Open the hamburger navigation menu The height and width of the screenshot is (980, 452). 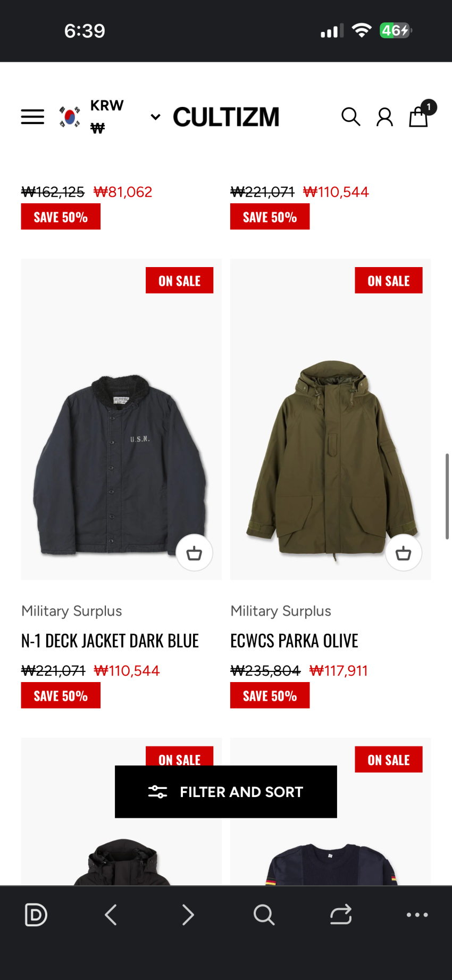click(x=32, y=117)
